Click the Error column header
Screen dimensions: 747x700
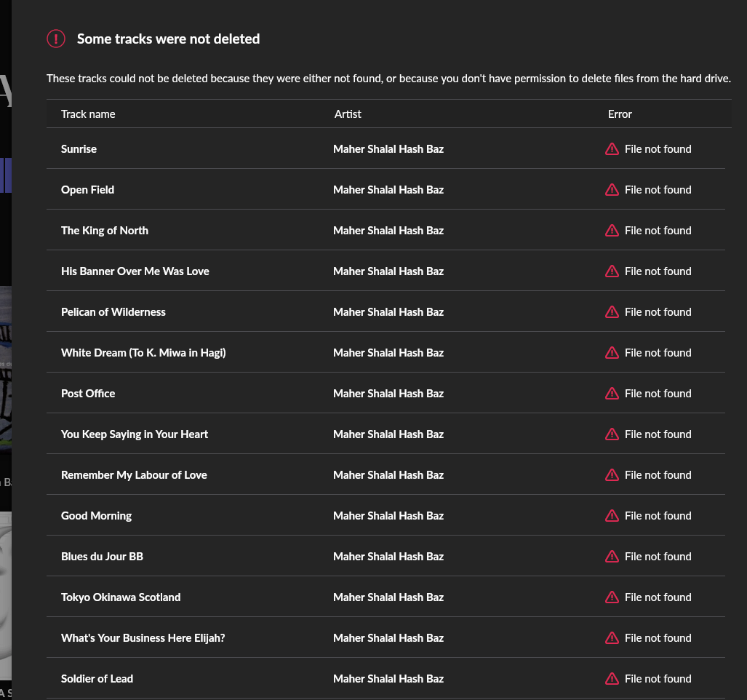620,114
